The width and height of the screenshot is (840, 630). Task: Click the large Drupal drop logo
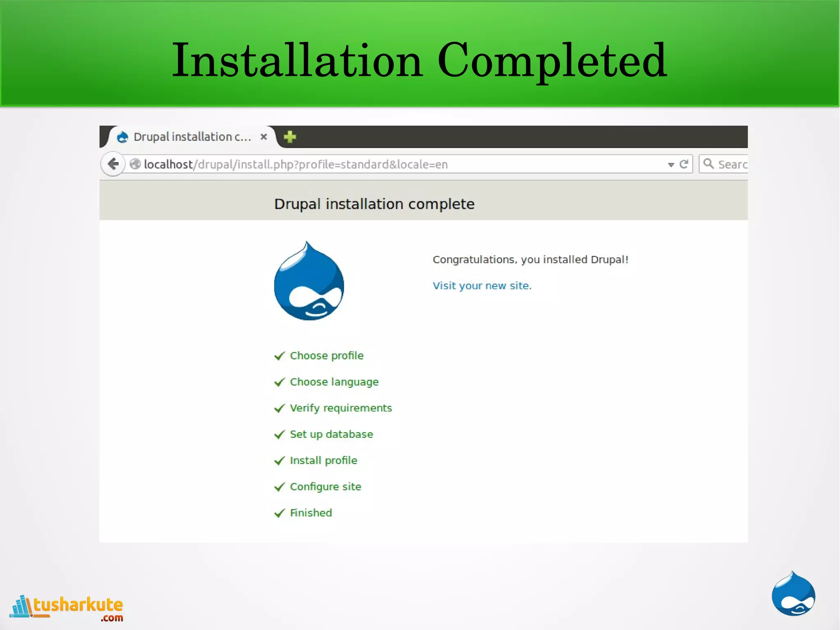pyautogui.click(x=309, y=281)
